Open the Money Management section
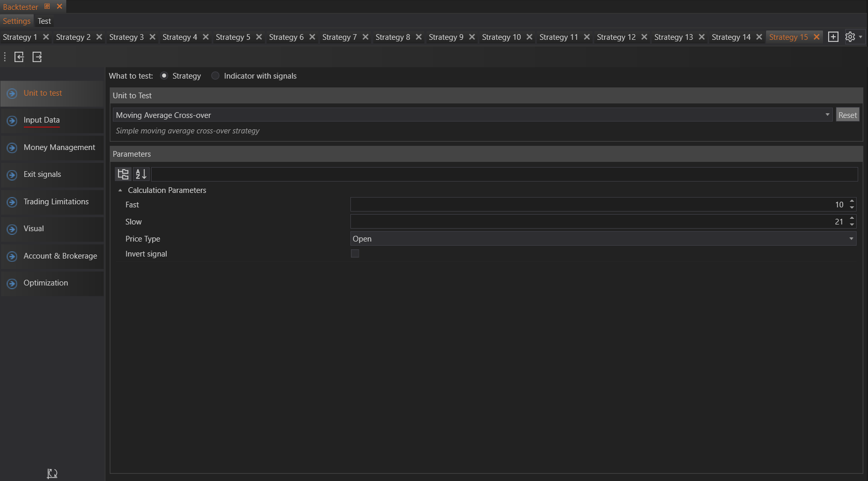This screenshot has height=481, width=868. pyautogui.click(x=59, y=147)
